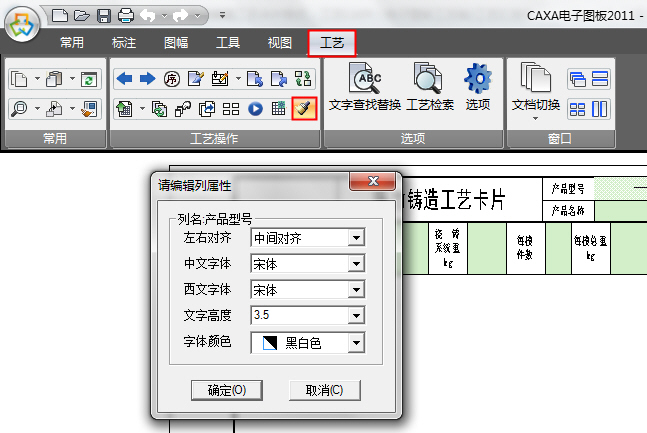
Task: Open 工艺检索 process search
Action: tap(430, 88)
